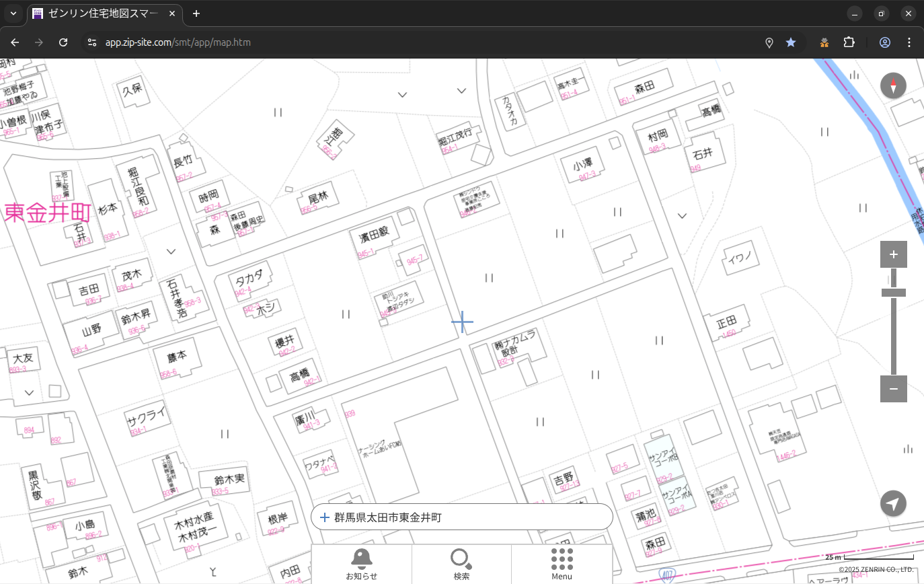Image resolution: width=924 pixels, height=584 pixels.
Task: Go back to the previous page
Action: pyautogui.click(x=15, y=42)
